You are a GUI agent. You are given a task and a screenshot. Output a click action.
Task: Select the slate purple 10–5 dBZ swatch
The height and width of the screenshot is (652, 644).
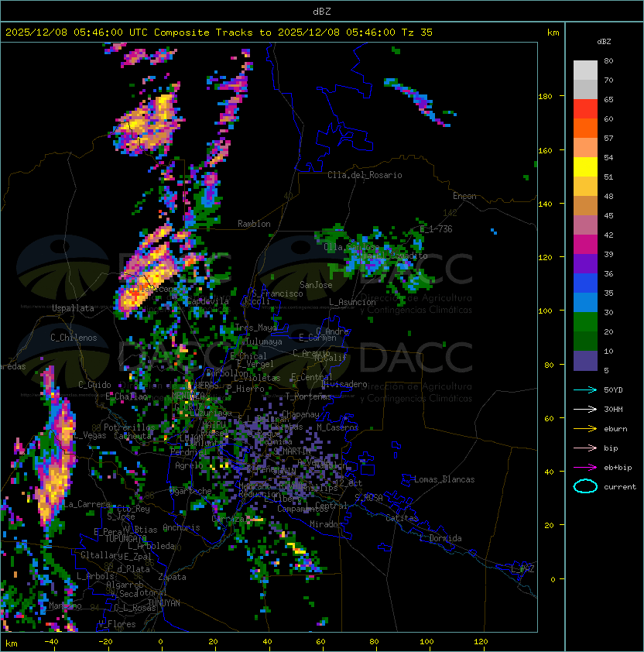pos(585,361)
